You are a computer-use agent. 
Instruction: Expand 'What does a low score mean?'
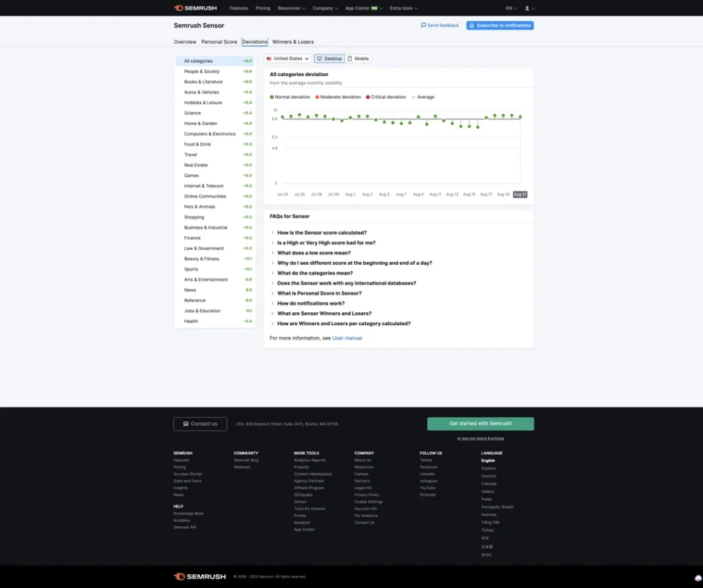[x=314, y=252]
